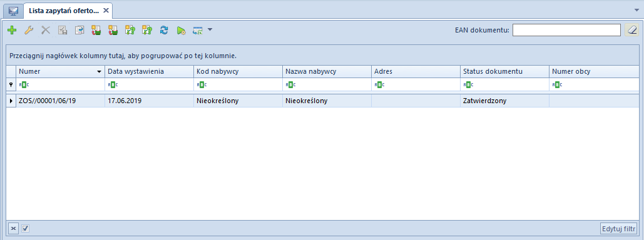The width and height of the screenshot is (644, 240).
Task: Toggle the filter enabled checkbox at bottom
Action: (26, 228)
